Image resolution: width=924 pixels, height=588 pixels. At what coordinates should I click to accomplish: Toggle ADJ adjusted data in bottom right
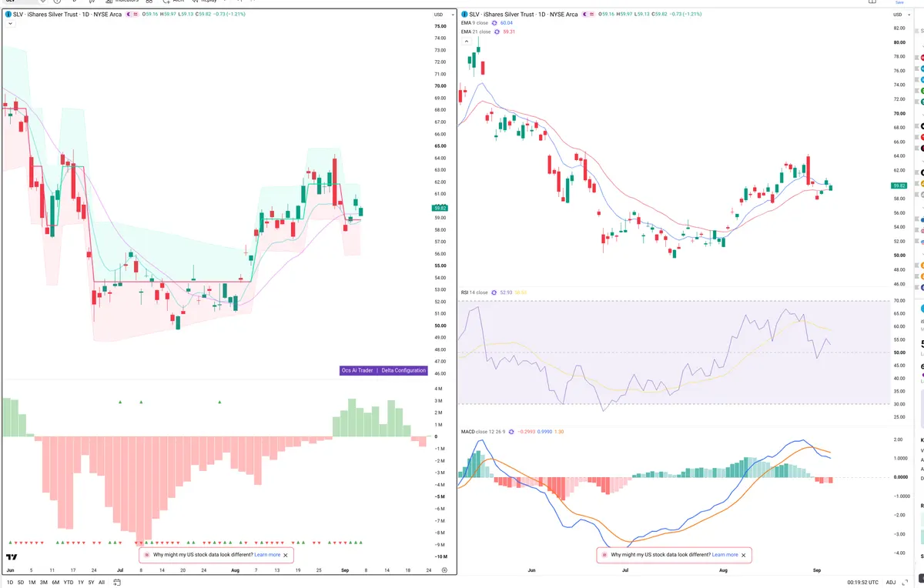(891, 583)
